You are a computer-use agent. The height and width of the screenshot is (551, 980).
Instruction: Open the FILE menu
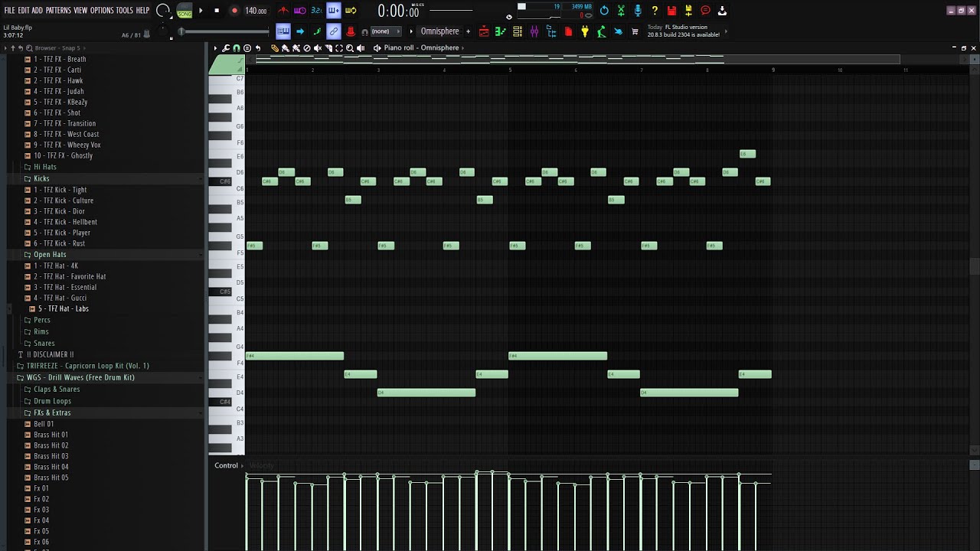9,11
